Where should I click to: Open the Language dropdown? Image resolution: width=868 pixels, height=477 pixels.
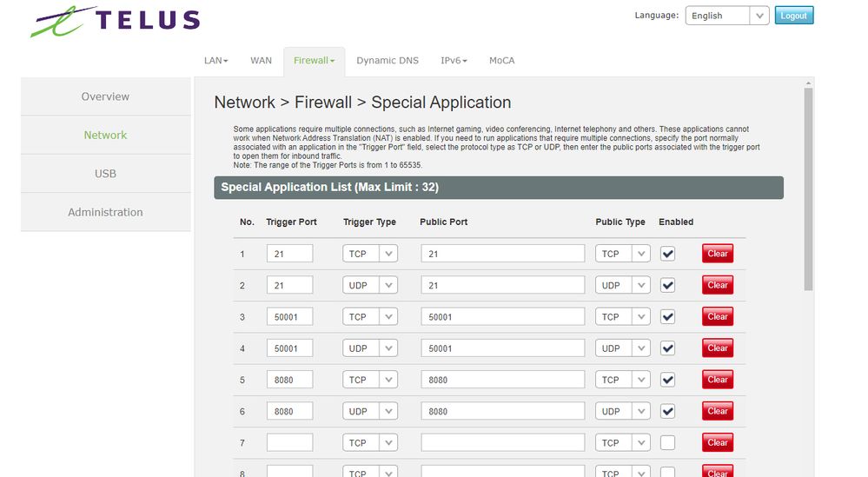coord(726,16)
